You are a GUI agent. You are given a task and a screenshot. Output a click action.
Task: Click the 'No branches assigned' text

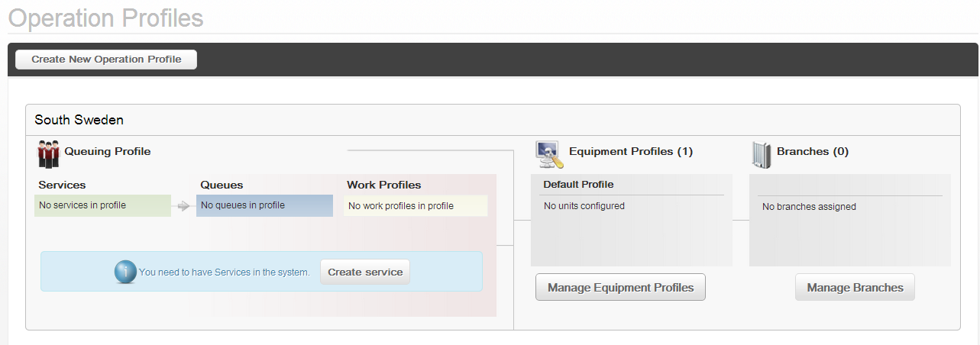point(809,206)
